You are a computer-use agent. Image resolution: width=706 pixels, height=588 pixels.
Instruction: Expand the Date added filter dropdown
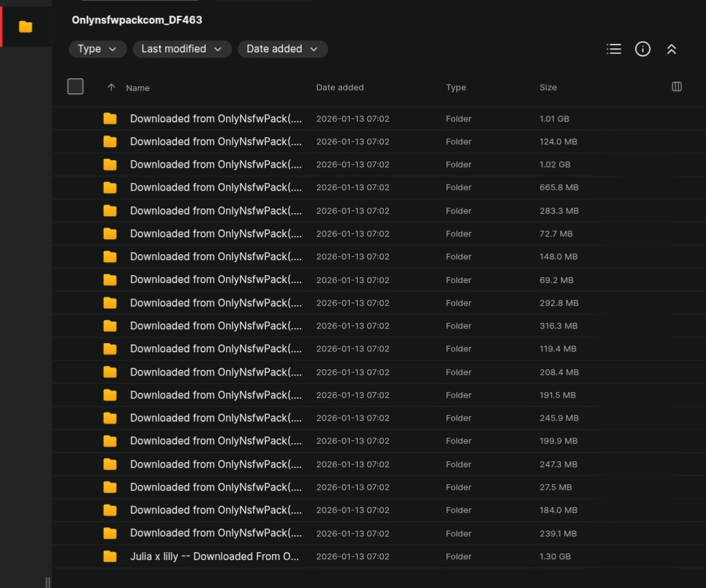tap(282, 49)
